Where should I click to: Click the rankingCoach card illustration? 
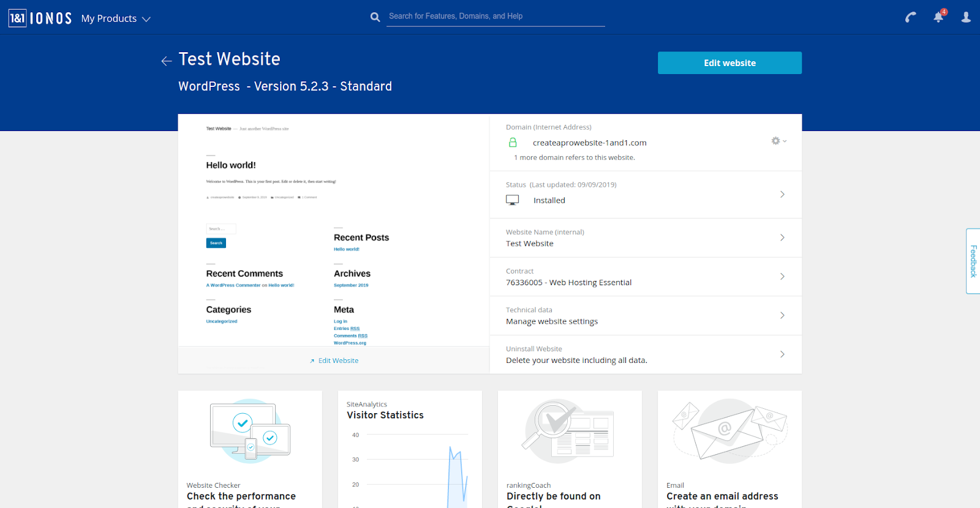tap(568, 431)
